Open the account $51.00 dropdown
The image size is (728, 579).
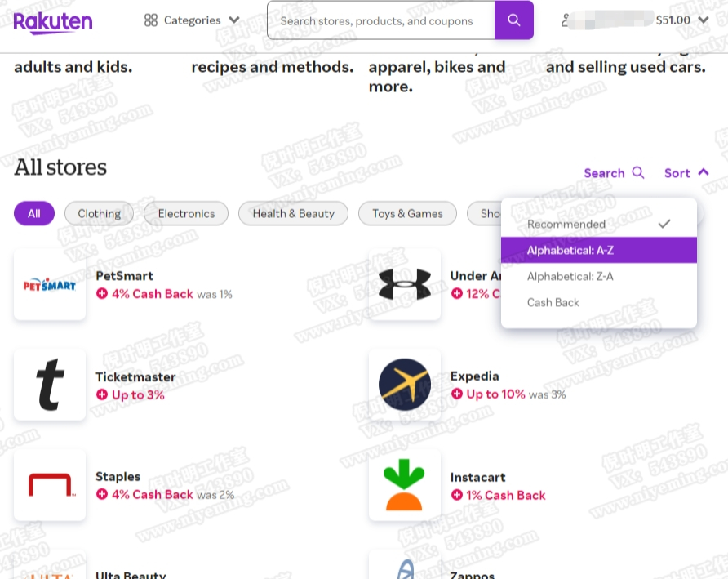tap(682, 20)
